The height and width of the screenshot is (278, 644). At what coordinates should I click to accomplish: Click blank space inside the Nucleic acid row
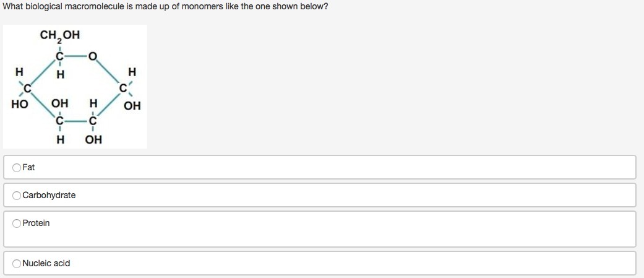328,263
